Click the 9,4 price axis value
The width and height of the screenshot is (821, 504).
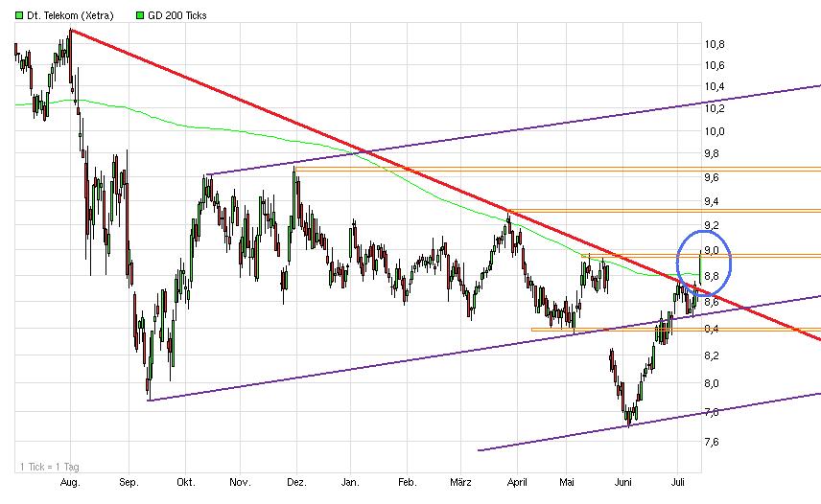(712, 202)
